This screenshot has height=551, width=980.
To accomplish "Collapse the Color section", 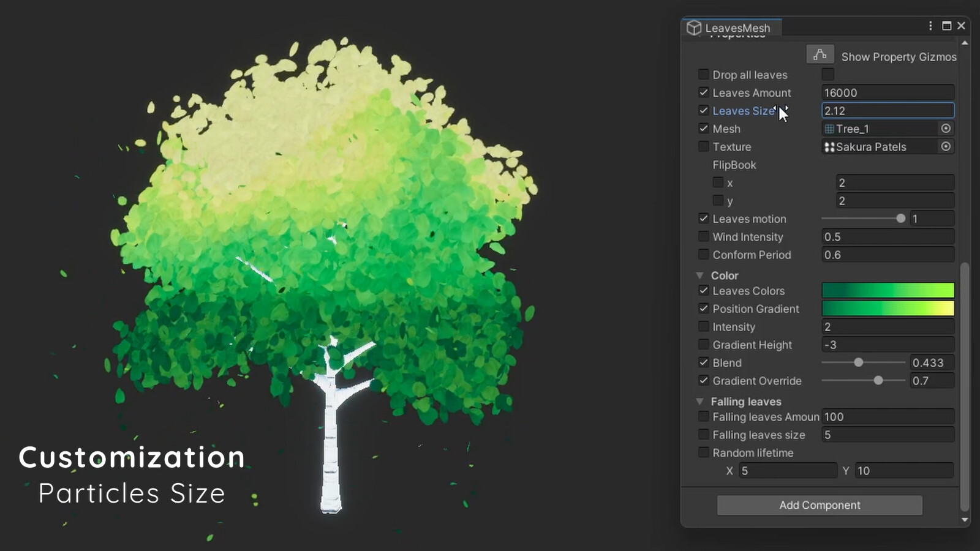I will [700, 275].
